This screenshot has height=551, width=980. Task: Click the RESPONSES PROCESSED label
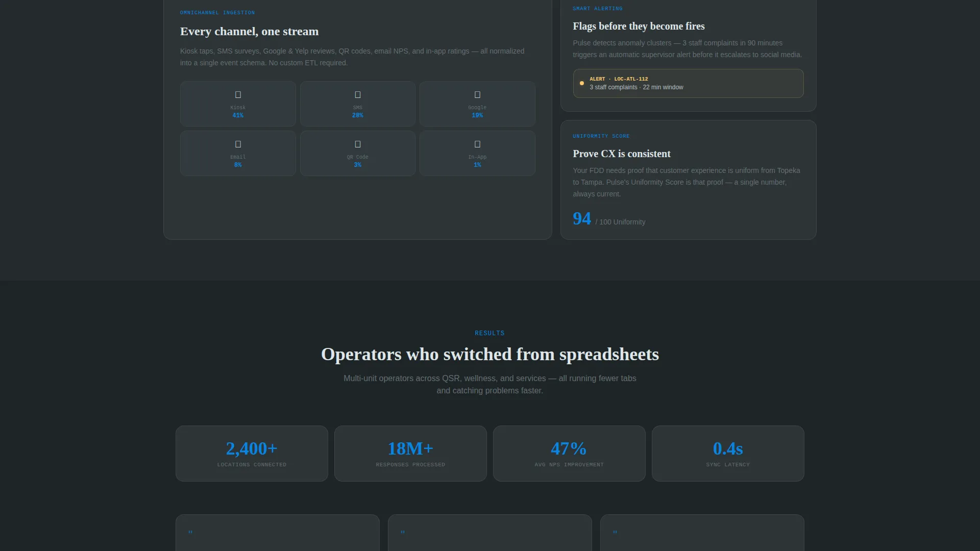(410, 465)
